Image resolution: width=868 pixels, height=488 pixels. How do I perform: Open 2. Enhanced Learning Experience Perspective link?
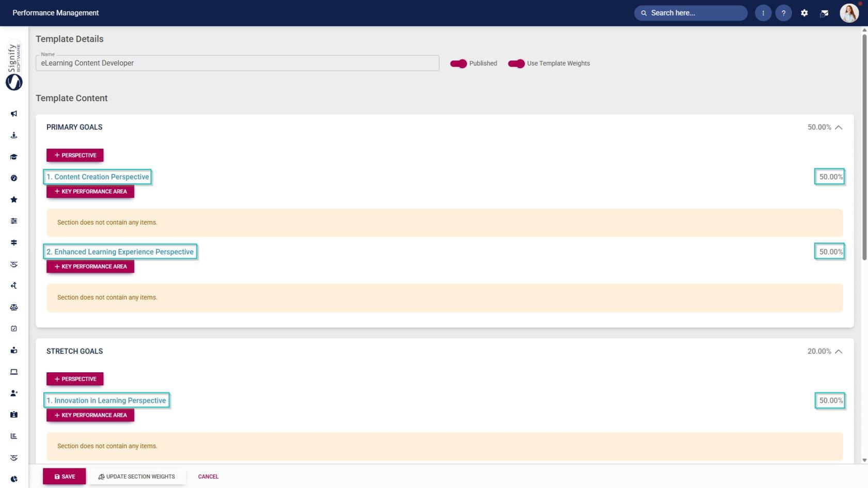(120, 252)
